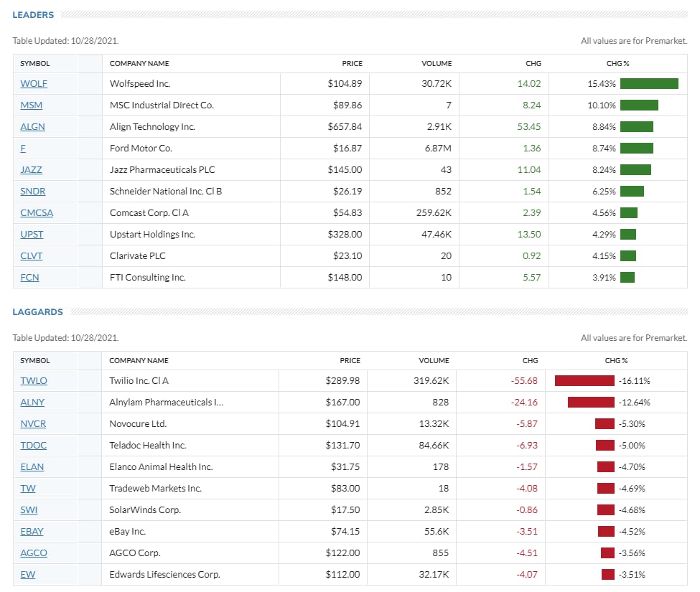The image size is (700, 592).
Task: Click Laggards table PRICE column header
Action: click(350, 360)
